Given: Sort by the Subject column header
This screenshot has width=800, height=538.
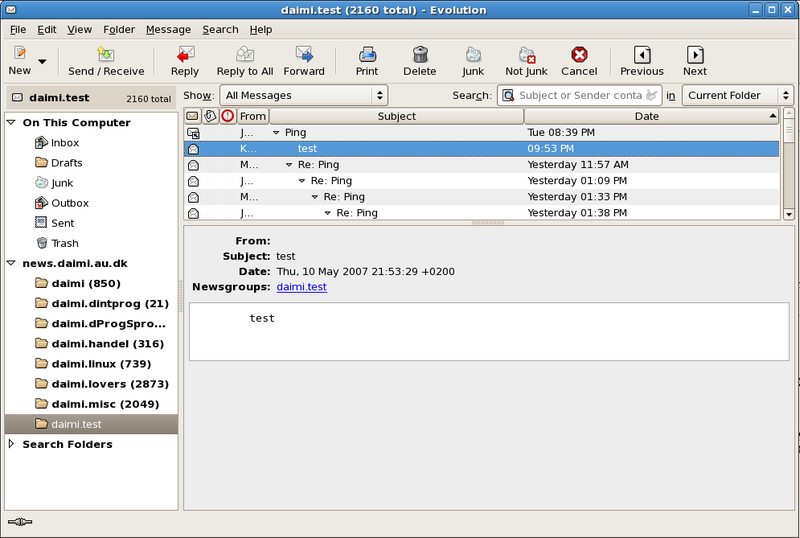Looking at the screenshot, I should pyautogui.click(x=396, y=116).
